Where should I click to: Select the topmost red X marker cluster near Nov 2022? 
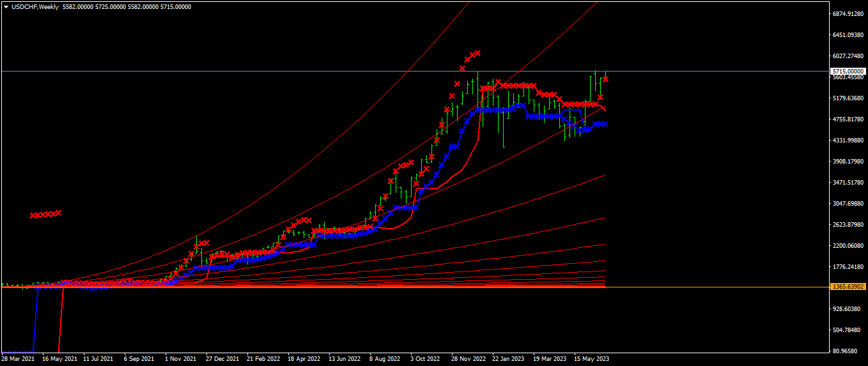tap(470, 59)
